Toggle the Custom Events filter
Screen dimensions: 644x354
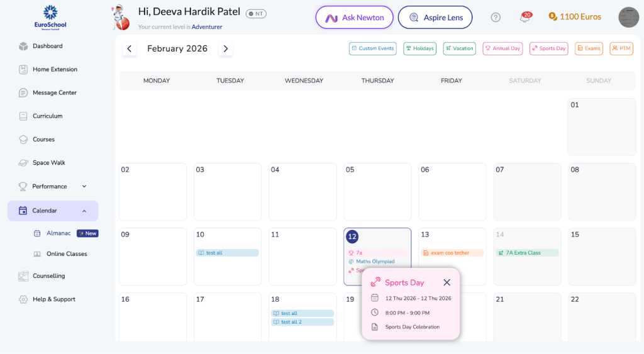(372, 48)
